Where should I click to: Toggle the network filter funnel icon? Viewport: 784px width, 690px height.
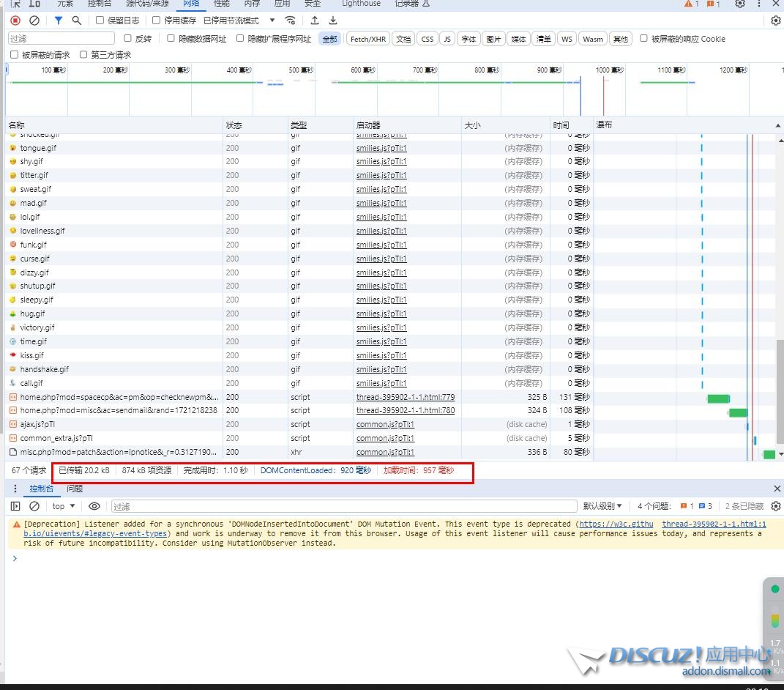59,21
